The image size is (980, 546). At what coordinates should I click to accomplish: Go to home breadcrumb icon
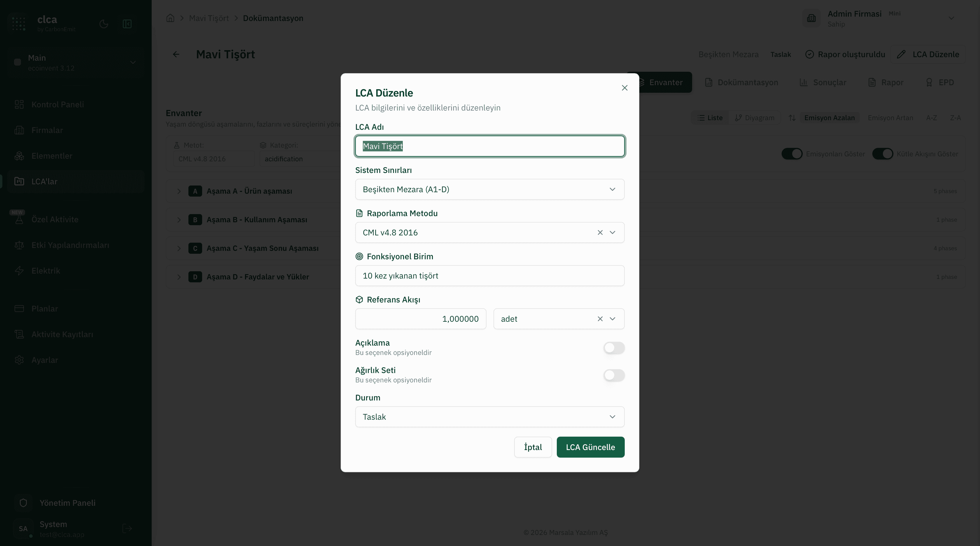170,18
